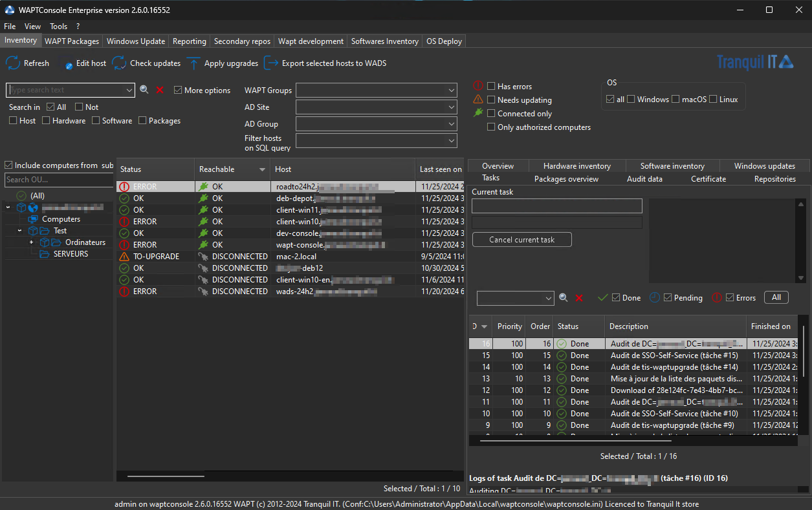Toggle the More options checkbox
Image resolution: width=812 pixels, height=510 pixels.
click(178, 90)
